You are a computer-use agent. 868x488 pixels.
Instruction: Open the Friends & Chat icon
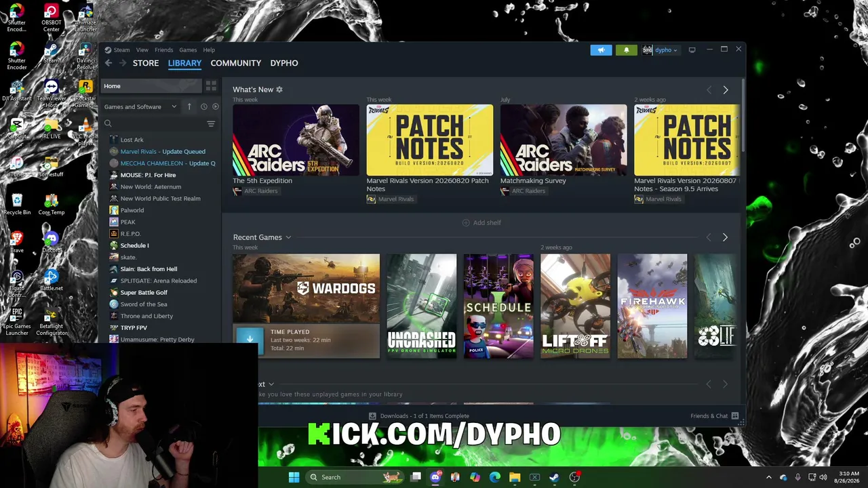pos(735,415)
